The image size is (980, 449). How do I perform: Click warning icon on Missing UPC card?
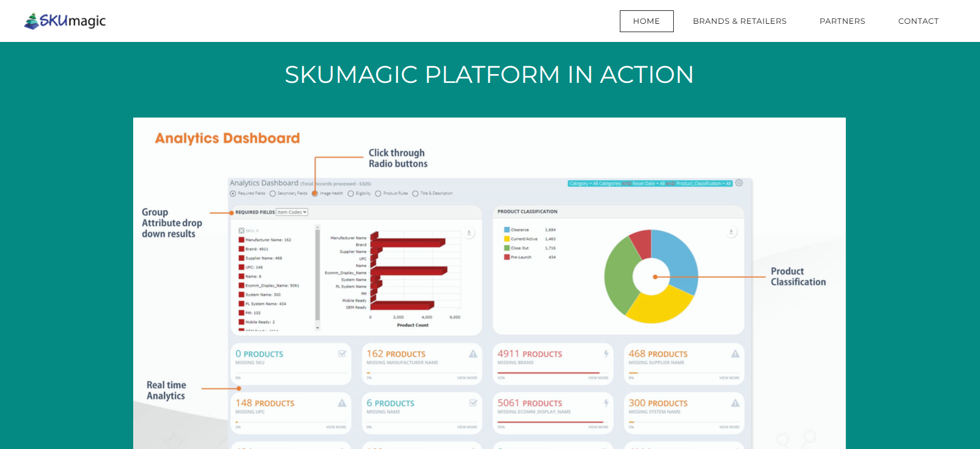click(342, 403)
